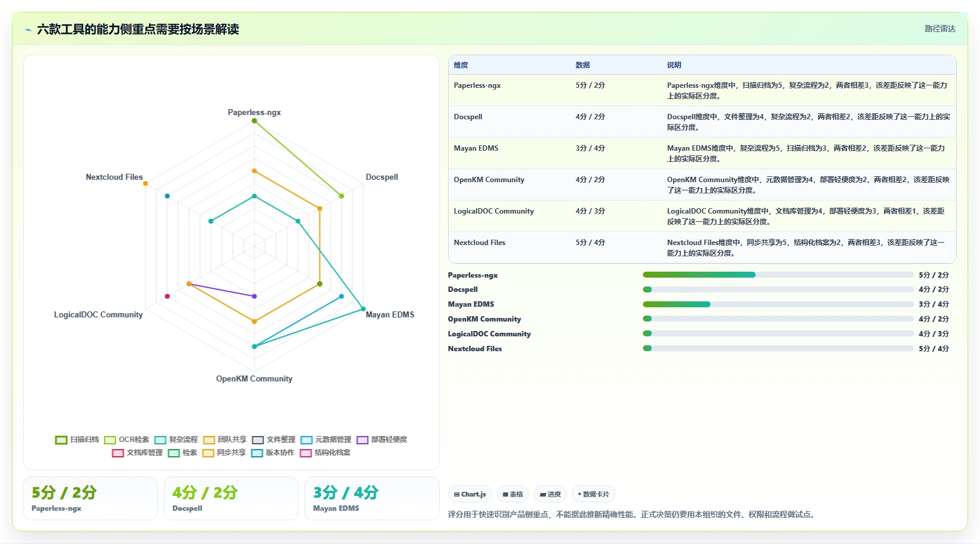Toggle the 文件整理 legend entry
Image resolution: width=980 pixels, height=544 pixels.
(274, 440)
